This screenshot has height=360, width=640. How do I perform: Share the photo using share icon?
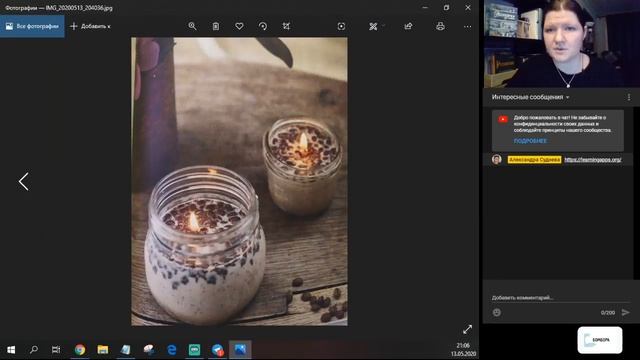click(408, 27)
